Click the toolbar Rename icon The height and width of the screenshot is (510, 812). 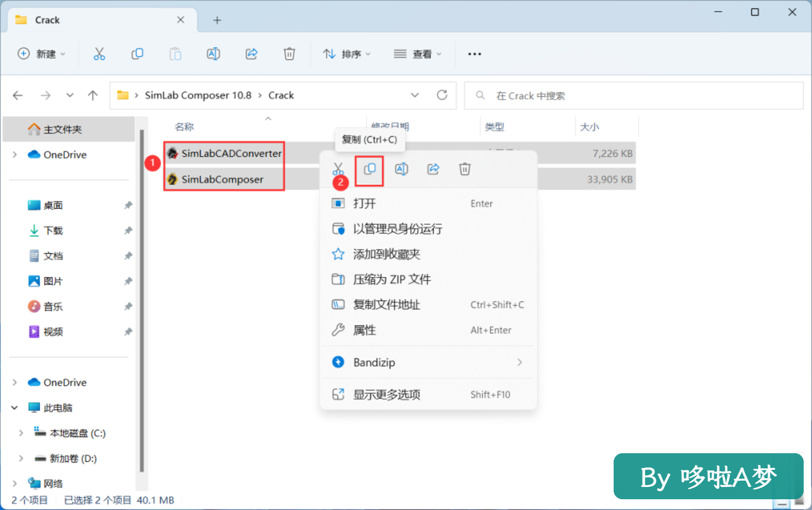pos(213,54)
